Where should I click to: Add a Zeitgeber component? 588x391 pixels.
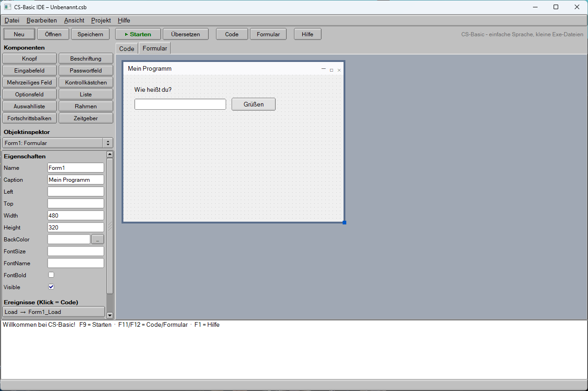[86, 118]
